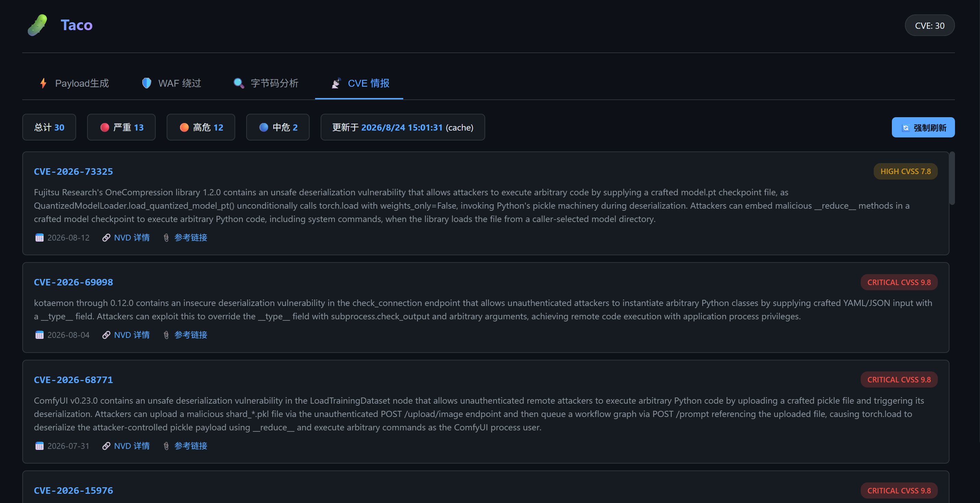
Task: Click the Fujitsu Research's OneCompression description
Action: click(x=472, y=206)
